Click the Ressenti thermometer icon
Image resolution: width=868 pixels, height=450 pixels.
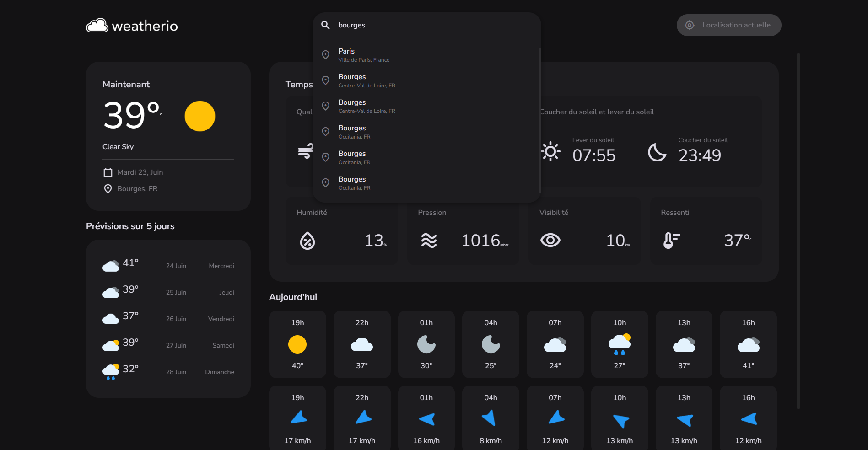671,241
